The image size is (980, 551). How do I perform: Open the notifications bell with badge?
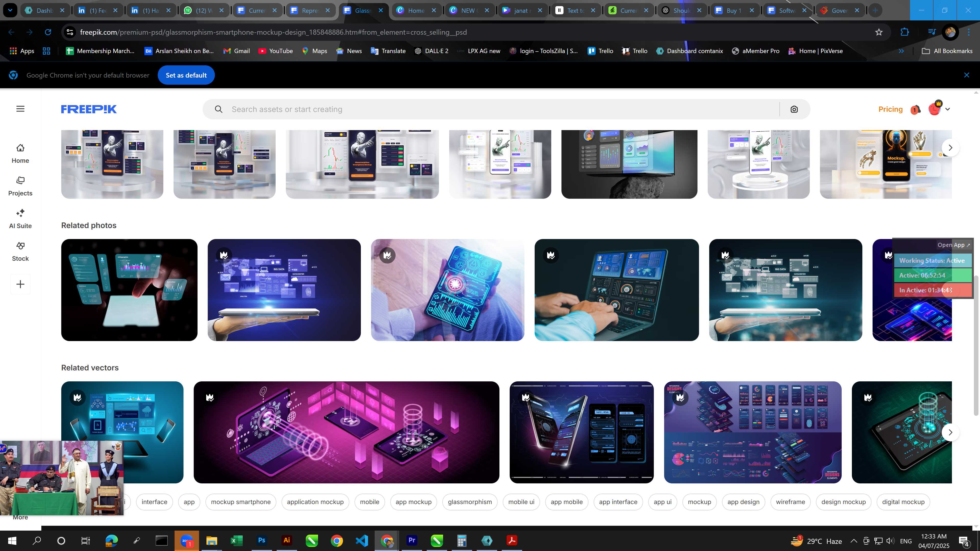coord(915,109)
